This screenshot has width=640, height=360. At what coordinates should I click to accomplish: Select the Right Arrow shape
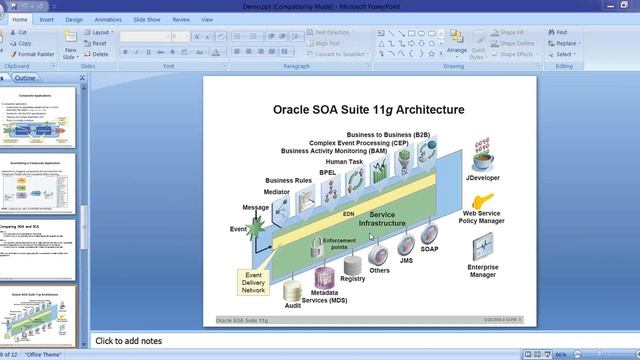[x=411, y=43]
